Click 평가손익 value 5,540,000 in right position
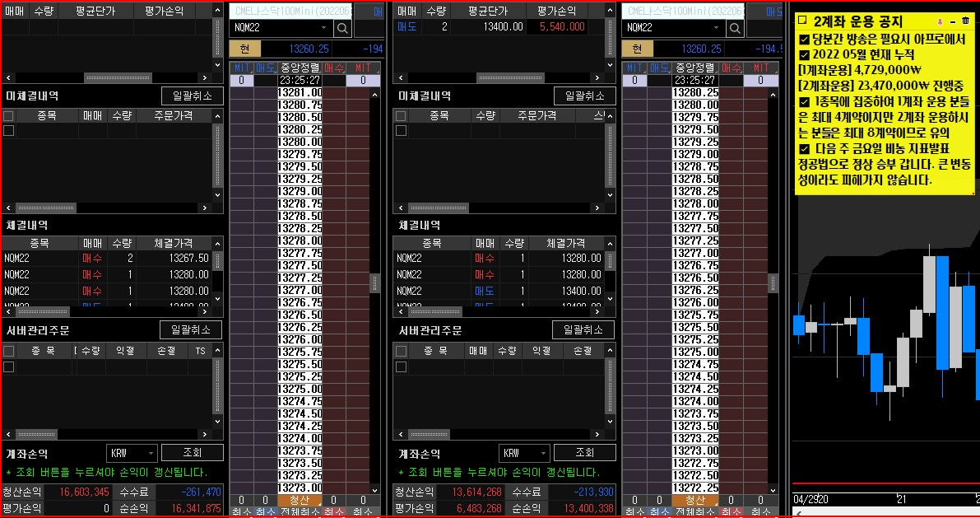 (x=562, y=27)
